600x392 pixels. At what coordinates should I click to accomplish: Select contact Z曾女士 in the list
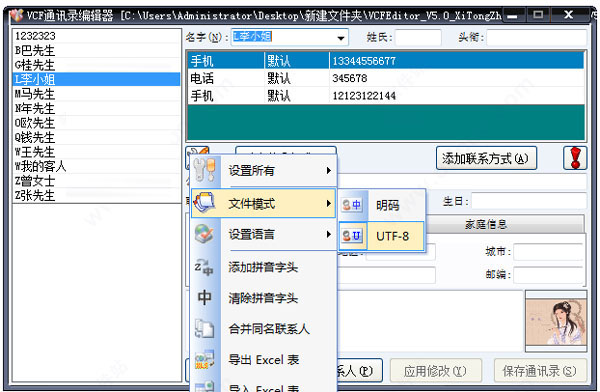96,181
